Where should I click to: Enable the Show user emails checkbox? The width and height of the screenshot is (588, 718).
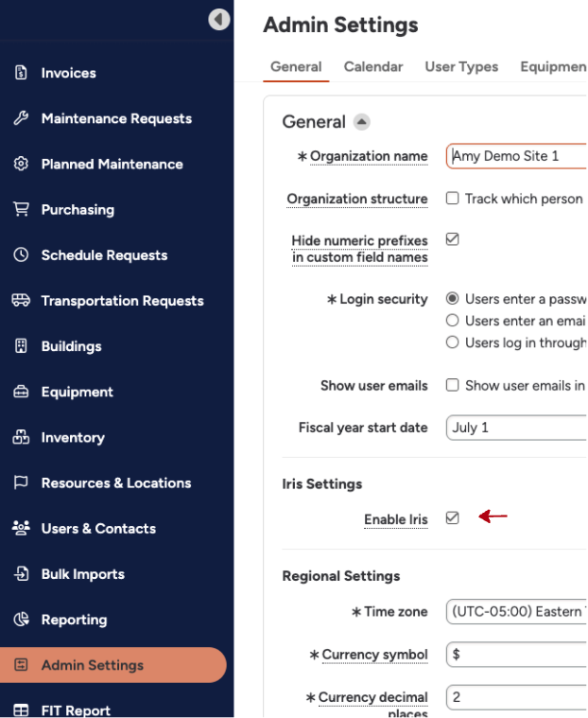tap(453, 385)
